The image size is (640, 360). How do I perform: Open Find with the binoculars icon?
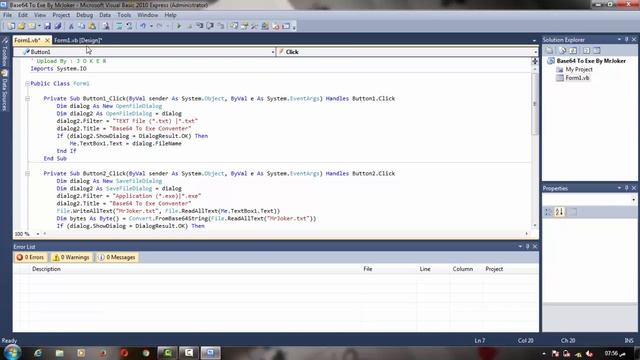point(106,26)
